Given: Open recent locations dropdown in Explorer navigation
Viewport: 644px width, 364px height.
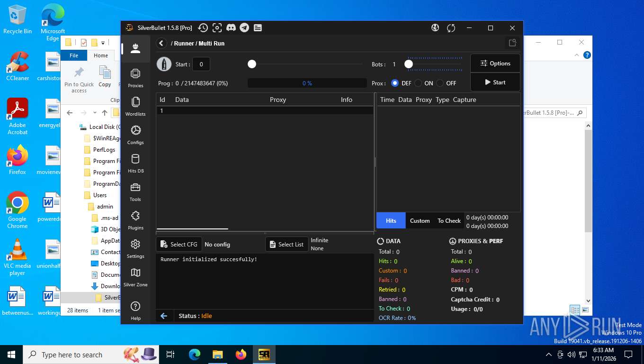Looking at the screenshot, I should coord(95,113).
